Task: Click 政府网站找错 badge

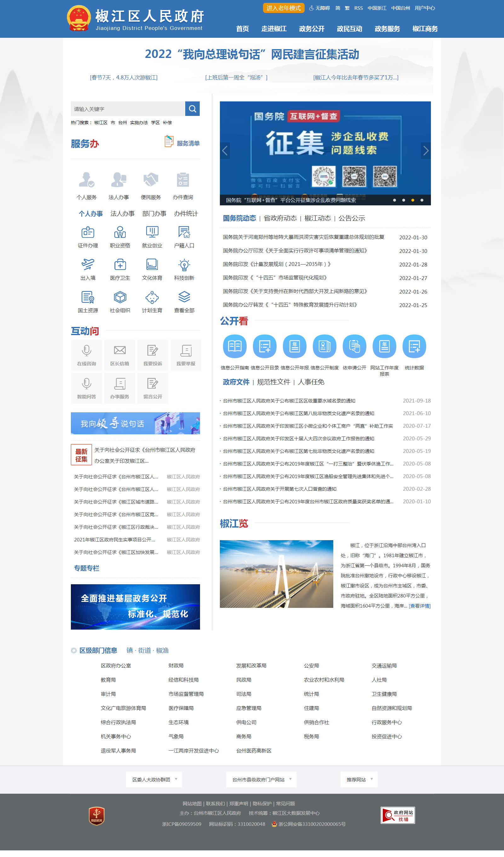Action: click(x=398, y=815)
